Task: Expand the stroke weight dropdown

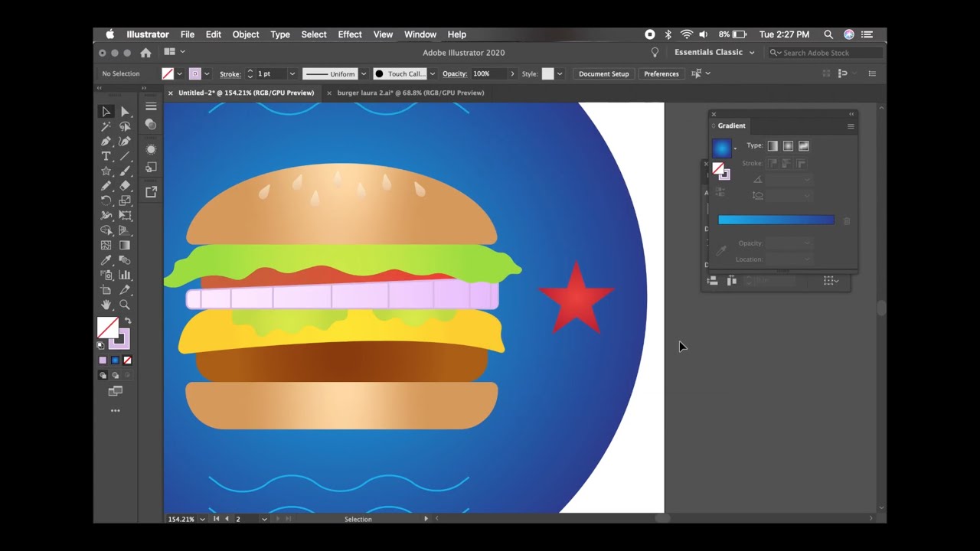Action: click(292, 74)
